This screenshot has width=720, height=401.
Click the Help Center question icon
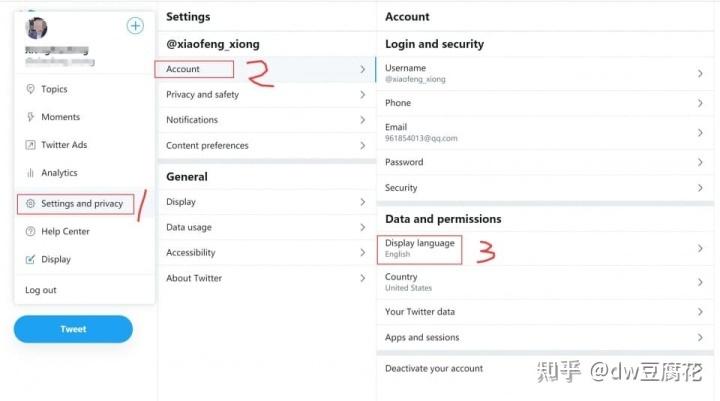pyautogui.click(x=30, y=231)
